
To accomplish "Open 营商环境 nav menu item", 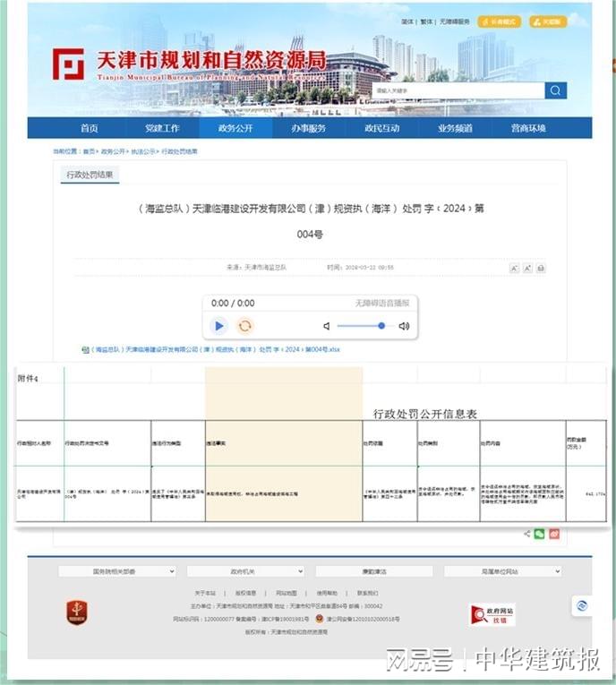I will click(x=528, y=128).
